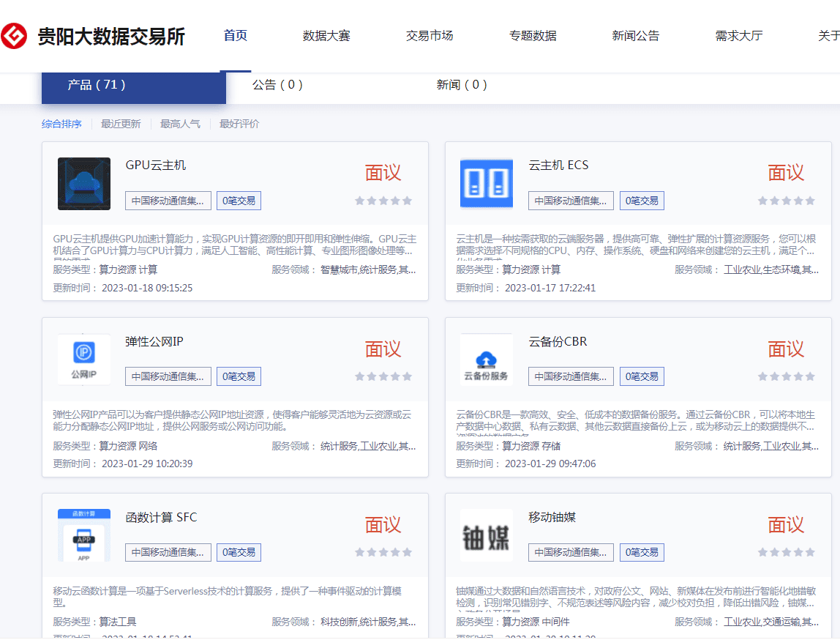Switch to the 公告 (0) tab

(277, 85)
